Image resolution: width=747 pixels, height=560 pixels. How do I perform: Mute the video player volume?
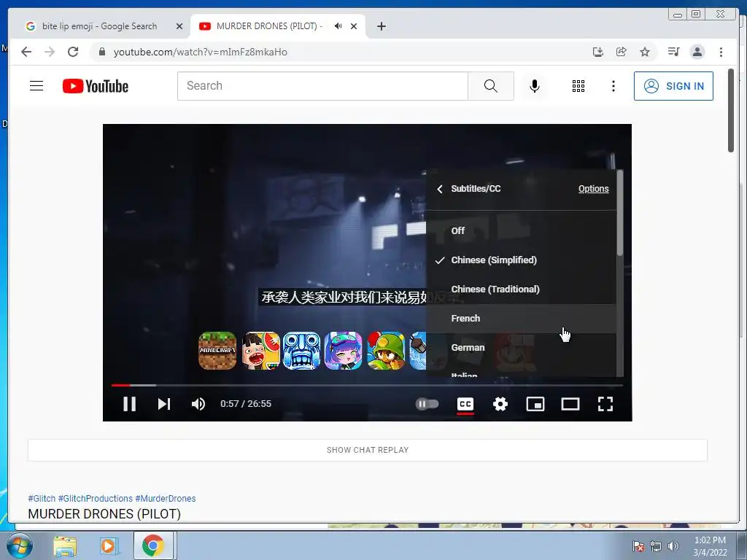click(198, 404)
